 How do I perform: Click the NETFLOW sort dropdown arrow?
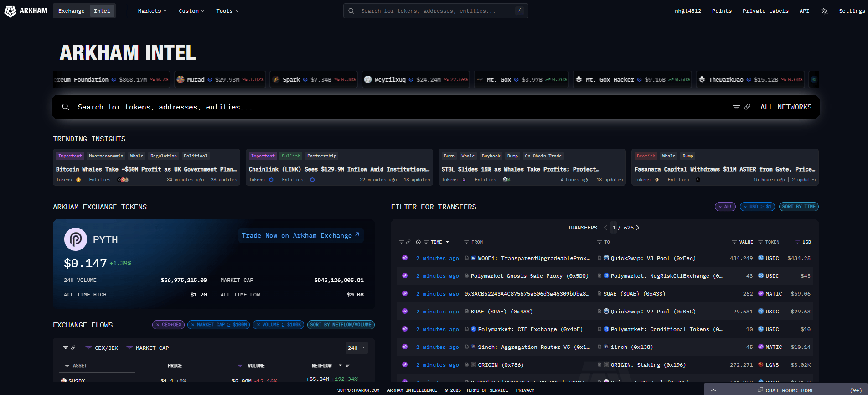(x=340, y=365)
